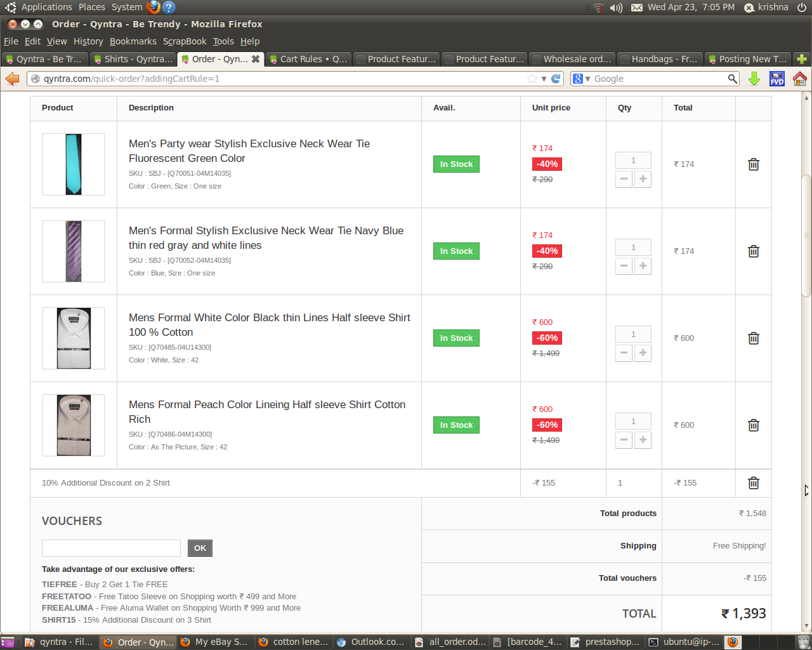
Task: Remove the White Half sleeve Shirt row
Action: point(754,338)
